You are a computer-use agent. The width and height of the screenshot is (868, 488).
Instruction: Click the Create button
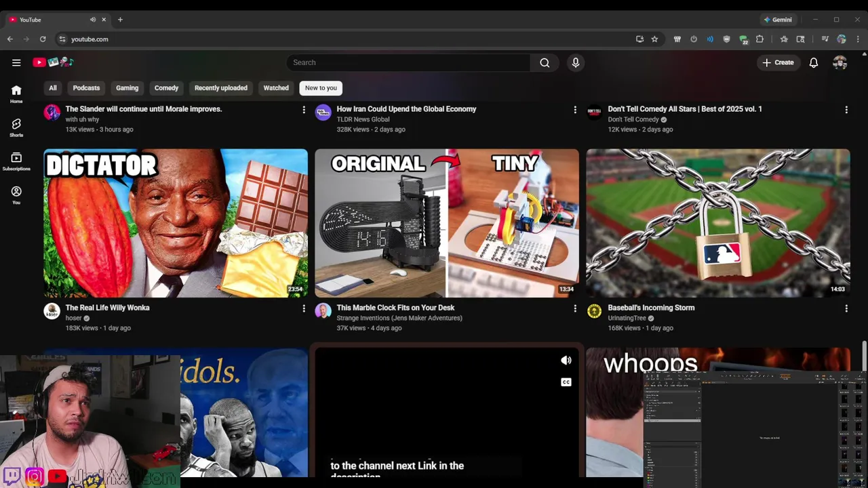pos(778,62)
